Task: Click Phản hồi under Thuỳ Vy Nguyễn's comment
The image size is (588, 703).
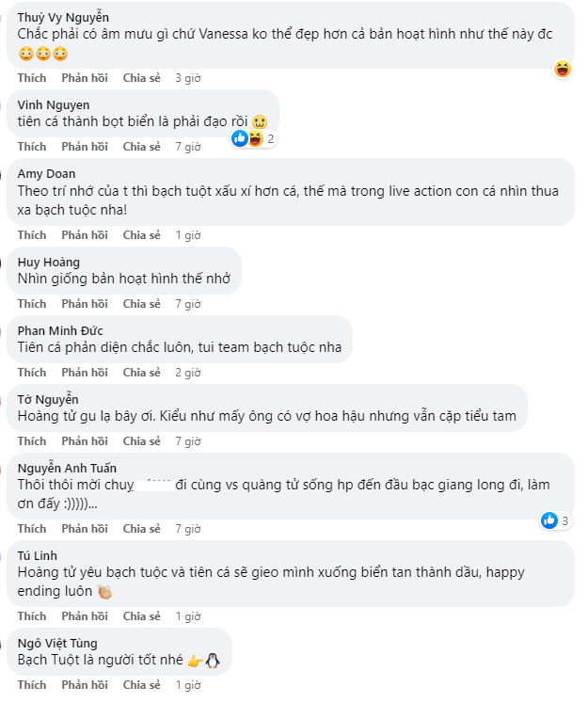Action: [x=85, y=78]
